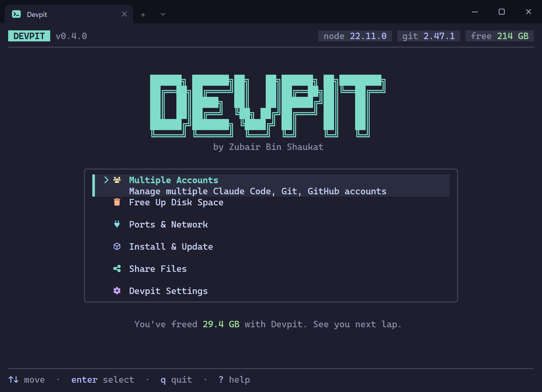
Task: Click the git 2.47.1 status badge
Action: click(x=429, y=36)
